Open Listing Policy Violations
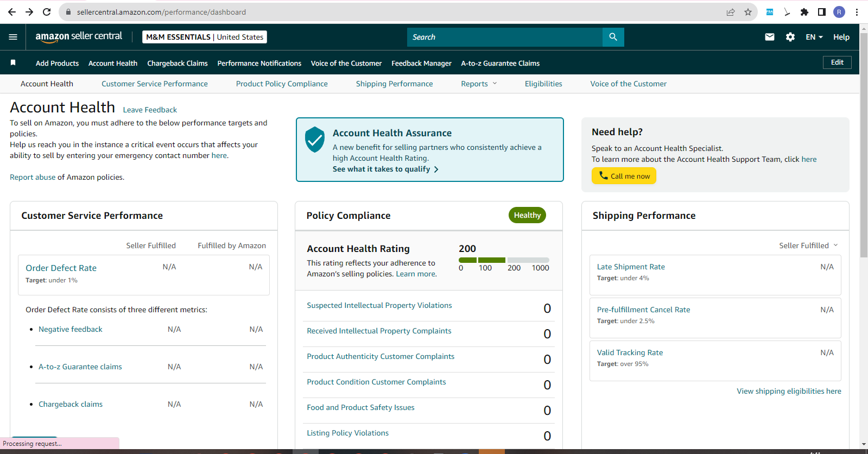Screen dimensions: 868x454 click(x=347, y=433)
